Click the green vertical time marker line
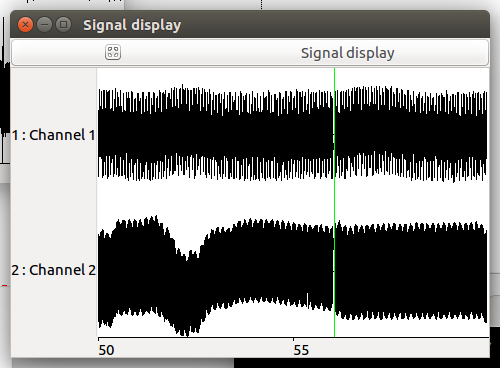The height and width of the screenshot is (368, 500). click(x=334, y=203)
